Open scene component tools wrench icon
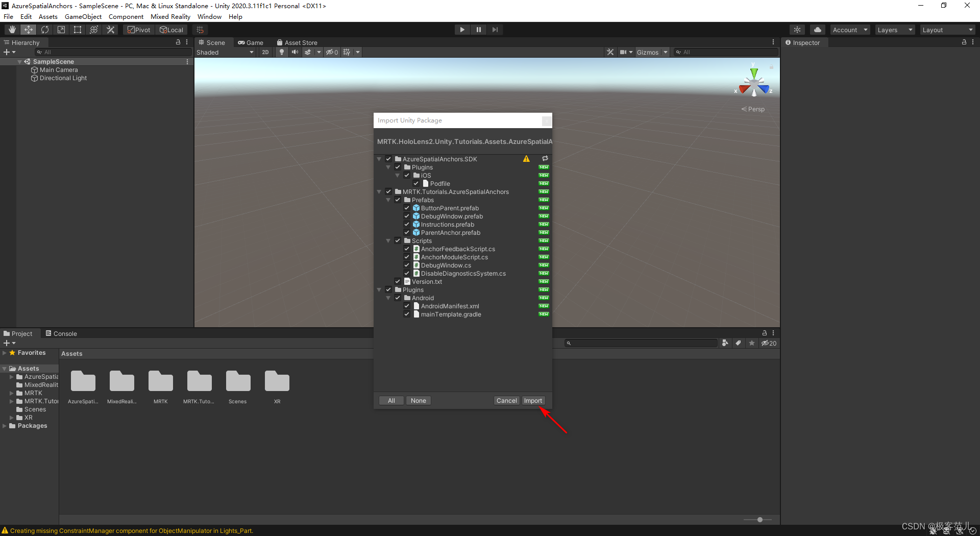 [610, 52]
